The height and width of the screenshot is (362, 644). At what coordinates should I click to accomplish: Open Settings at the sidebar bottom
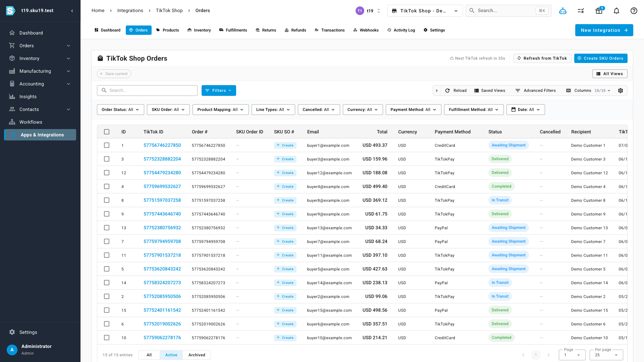(x=40, y=332)
